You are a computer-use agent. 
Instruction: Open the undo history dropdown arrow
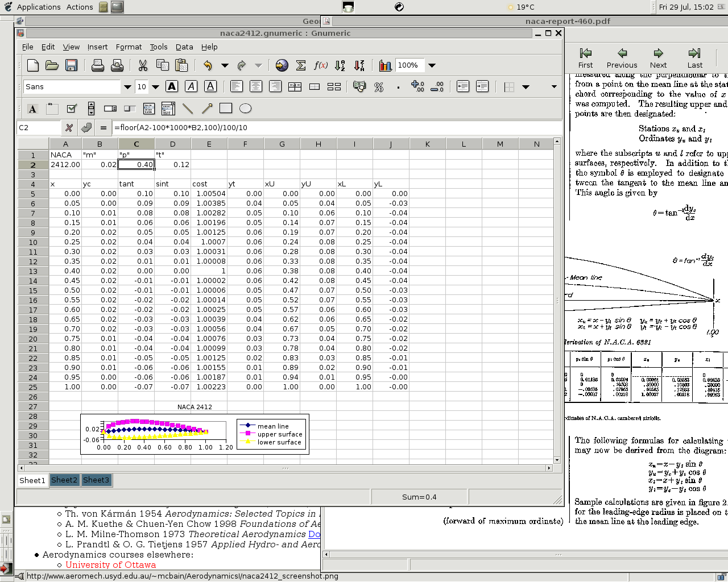[225, 65]
